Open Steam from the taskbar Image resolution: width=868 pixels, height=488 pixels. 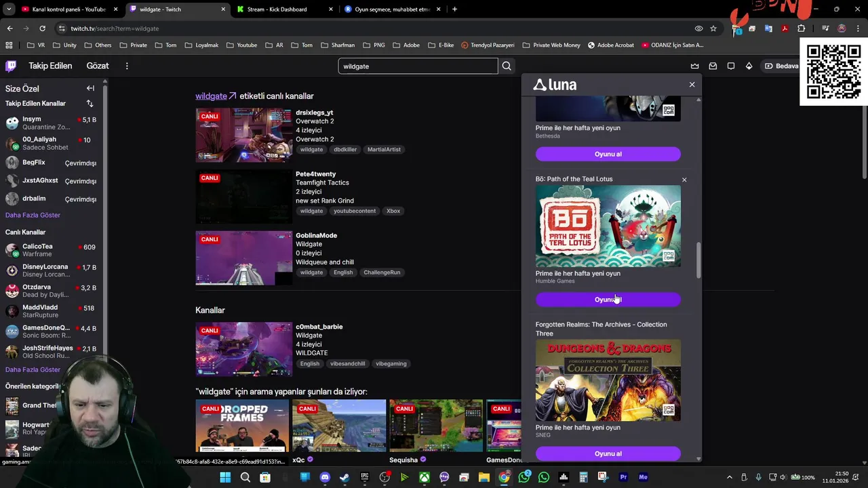click(344, 477)
